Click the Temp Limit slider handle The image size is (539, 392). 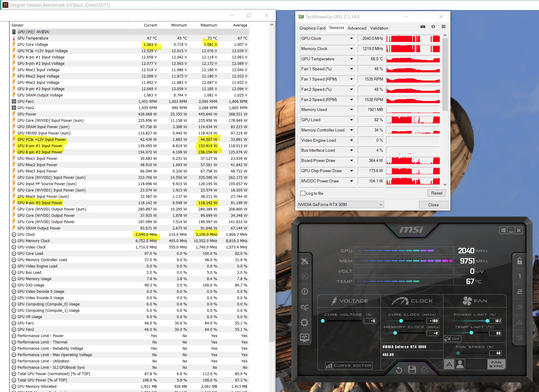click(471, 333)
